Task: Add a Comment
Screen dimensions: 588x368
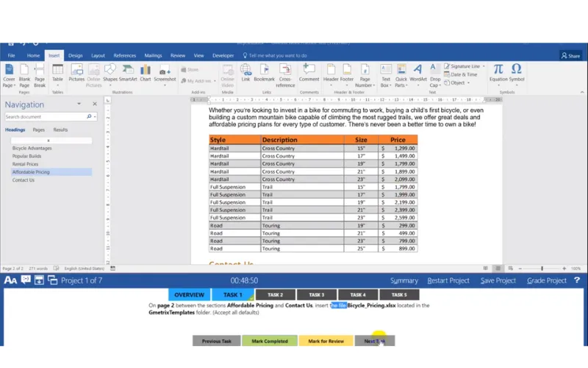Action: 309,73
